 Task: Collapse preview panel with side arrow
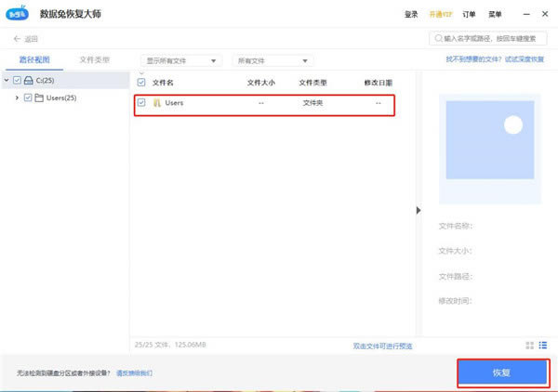(418, 210)
